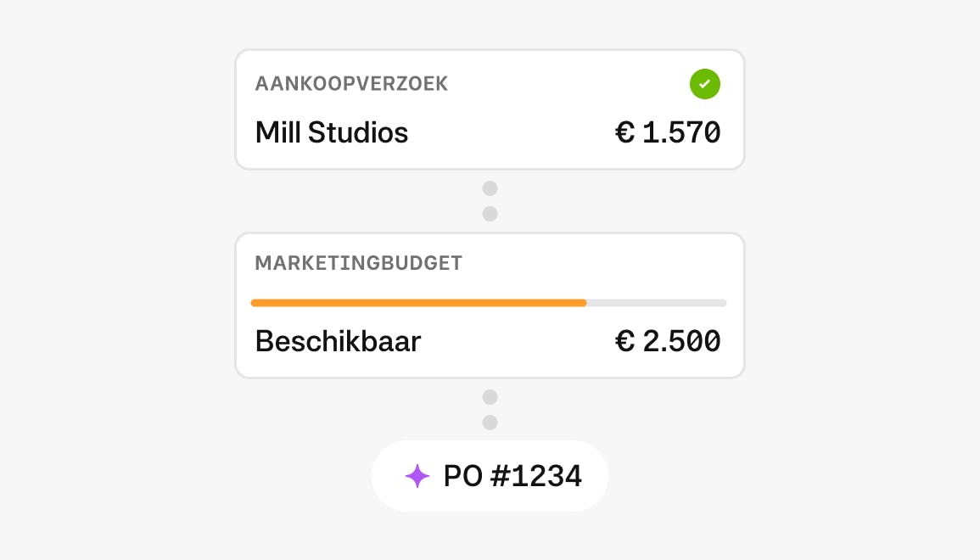Click the right end of the orange budget fill
Image resolution: width=980 pixels, height=560 pixels.
click(584, 303)
